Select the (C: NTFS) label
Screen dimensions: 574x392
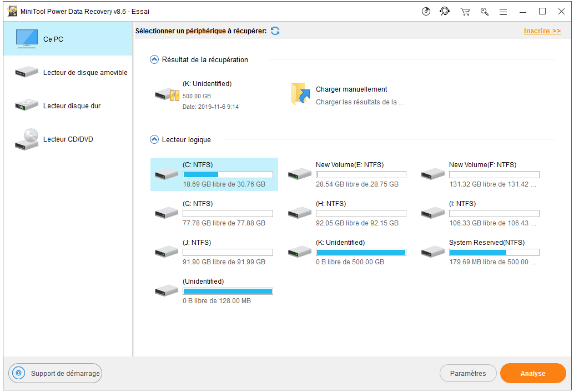click(x=198, y=165)
